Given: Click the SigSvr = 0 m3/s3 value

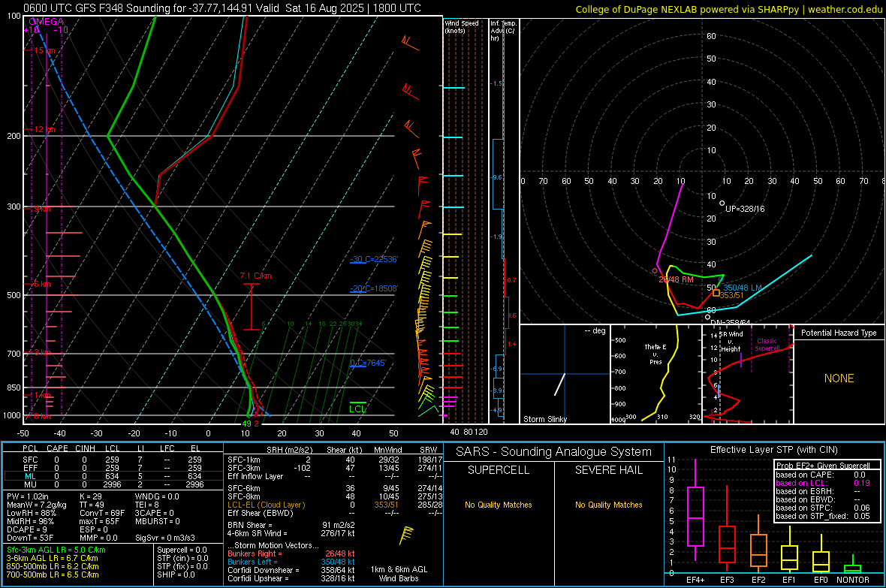Looking at the screenshot, I should point(165,538).
